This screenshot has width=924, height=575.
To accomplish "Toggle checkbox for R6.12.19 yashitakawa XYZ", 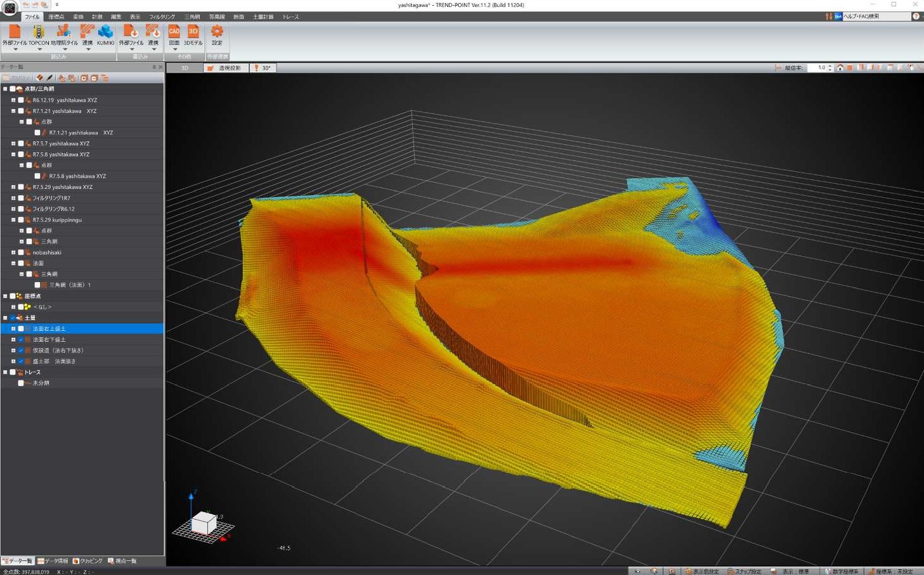I will [21, 100].
